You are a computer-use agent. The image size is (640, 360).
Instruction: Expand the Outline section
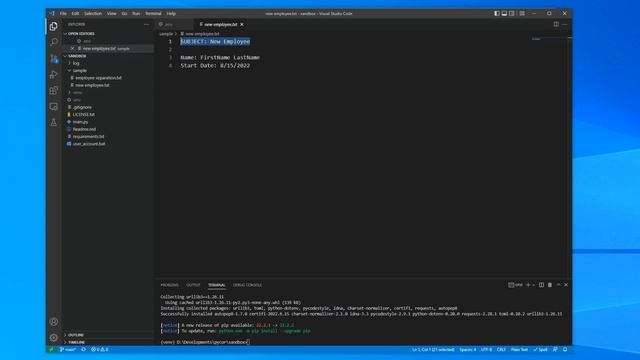tap(76, 335)
